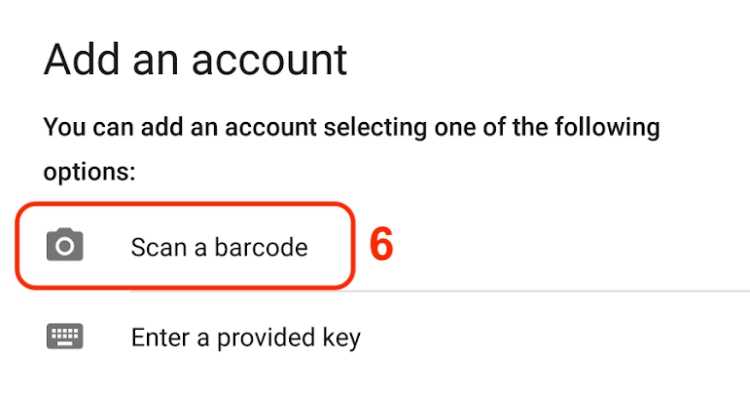Click the divider line between the two options
The image size is (750, 420).
coord(550,292)
